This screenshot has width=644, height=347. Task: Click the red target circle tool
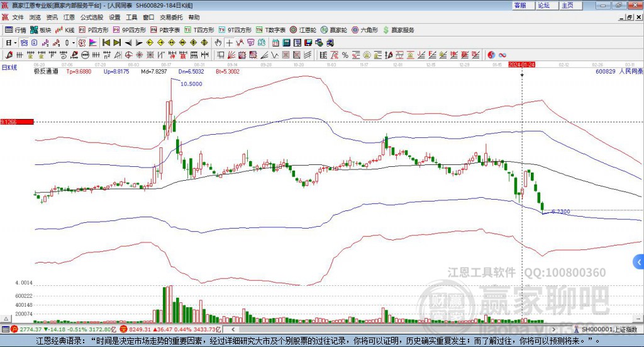click(128, 55)
